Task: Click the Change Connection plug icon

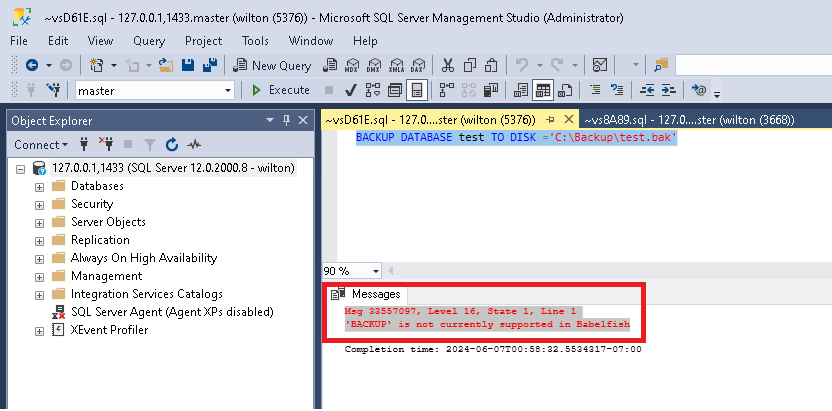Action: pyautogui.click(x=53, y=90)
